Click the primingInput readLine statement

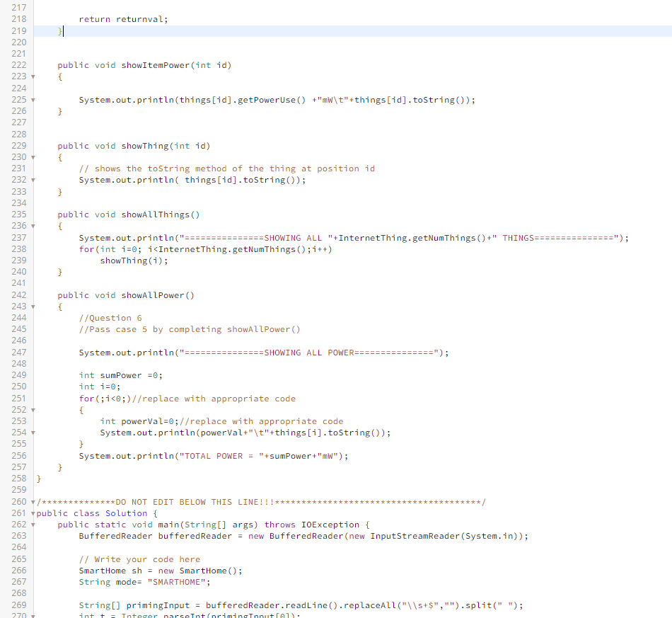pos(301,605)
